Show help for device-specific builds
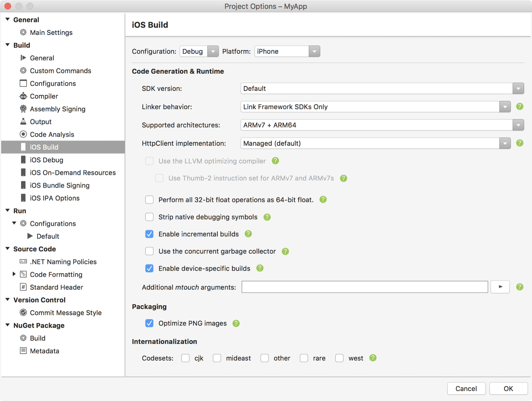This screenshot has height=401, width=532. (260, 268)
